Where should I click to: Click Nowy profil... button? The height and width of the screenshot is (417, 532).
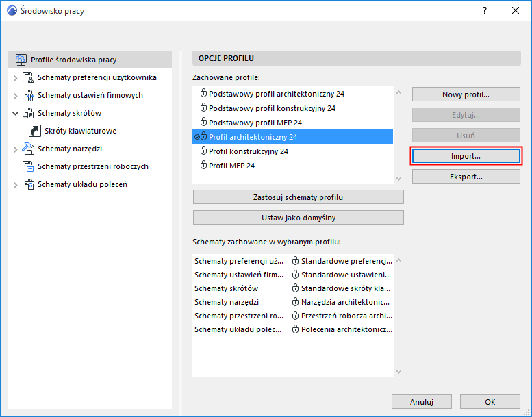(466, 94)
